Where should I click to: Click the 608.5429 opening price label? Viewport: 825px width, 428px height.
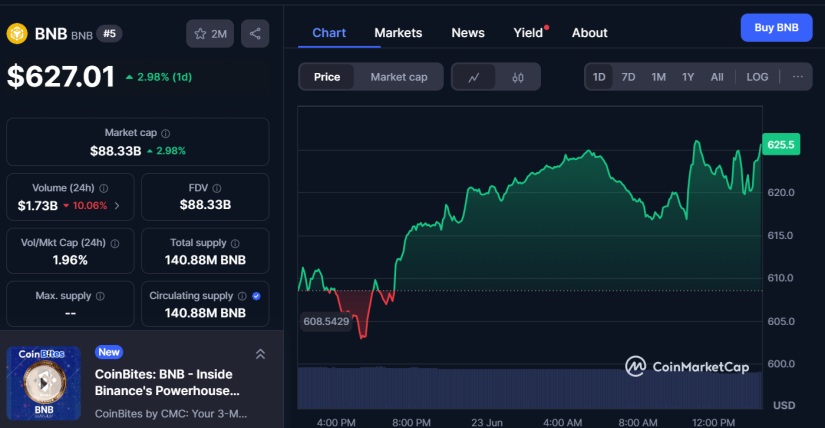(x=326, y=321)
